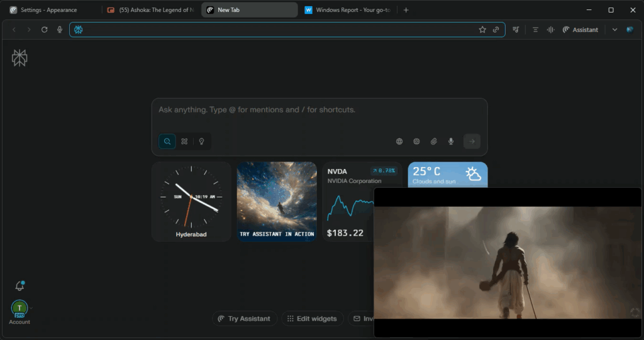Click the Perplexity icon inside the address bar
Screen dimensions: 644x340
point(79,30)
